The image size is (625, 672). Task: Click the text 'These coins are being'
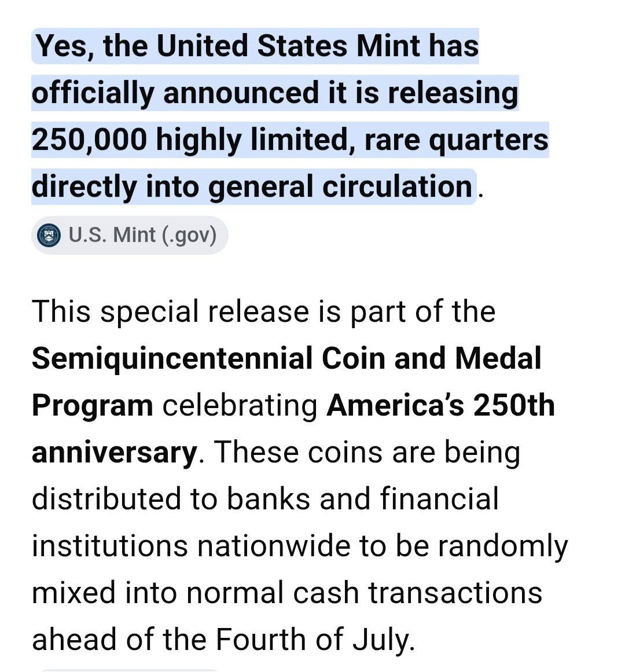(367, 452)
